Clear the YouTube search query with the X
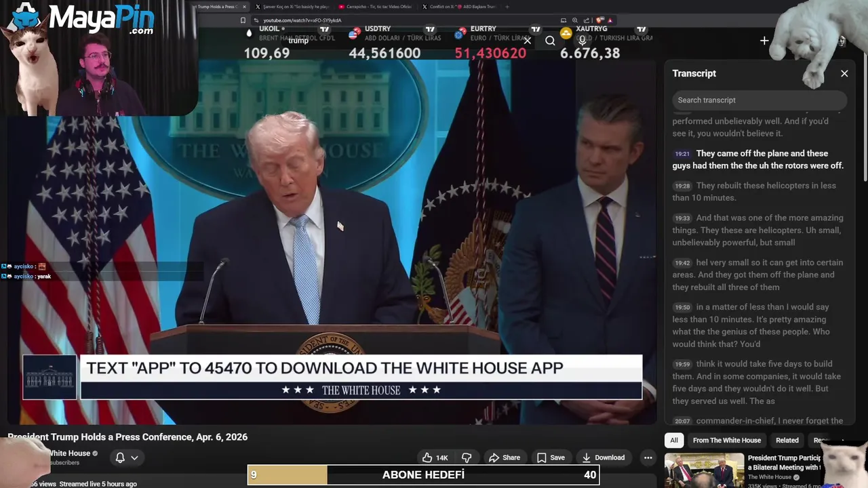Screen dimensions: 868x488 click(527, 41)
